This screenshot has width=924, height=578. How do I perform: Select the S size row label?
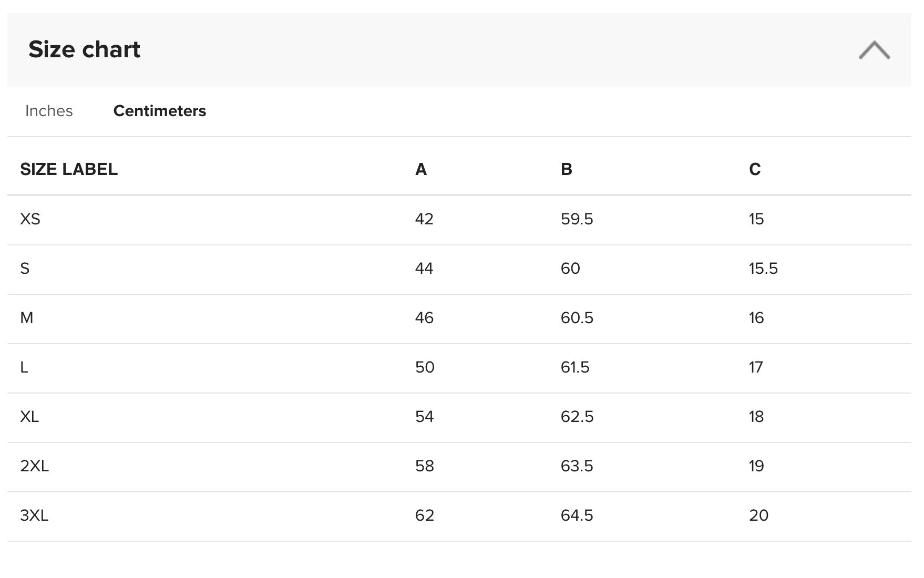[x=25, y=269]
